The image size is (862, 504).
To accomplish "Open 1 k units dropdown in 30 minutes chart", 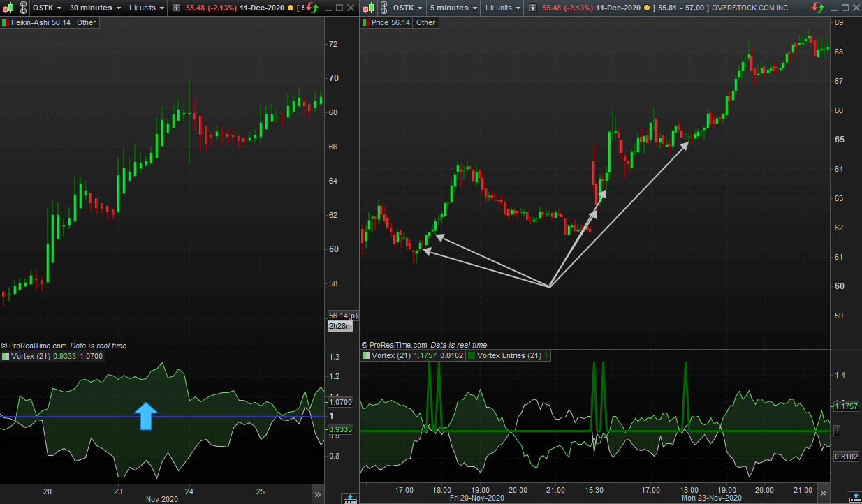I will (147, 8).
